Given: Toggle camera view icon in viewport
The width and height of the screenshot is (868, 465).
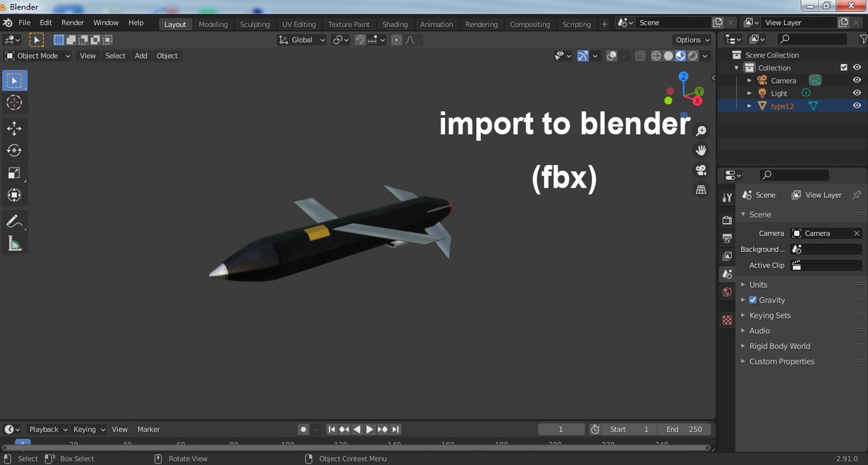Looking at the screenshot, I should [x=701, y=170].
